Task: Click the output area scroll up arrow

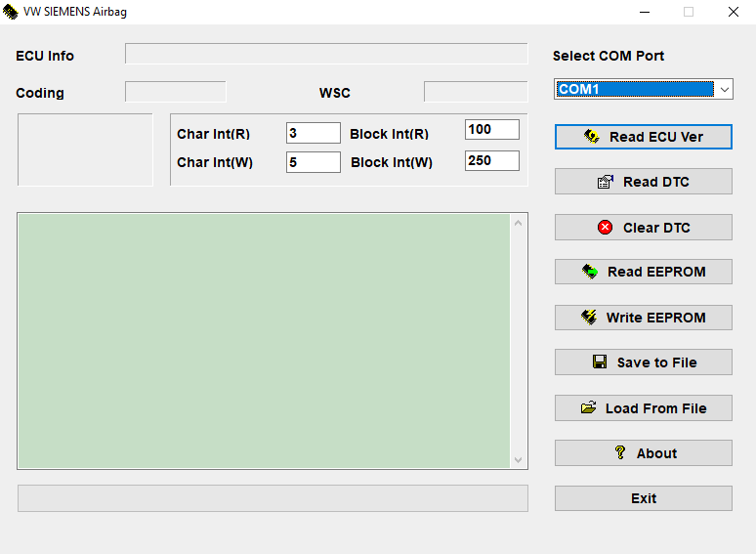Action: [x=519, y=223]
